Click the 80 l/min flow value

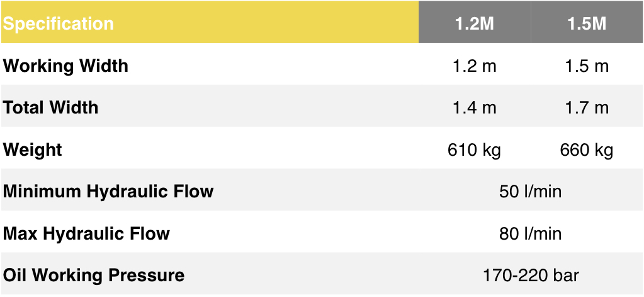530,234
